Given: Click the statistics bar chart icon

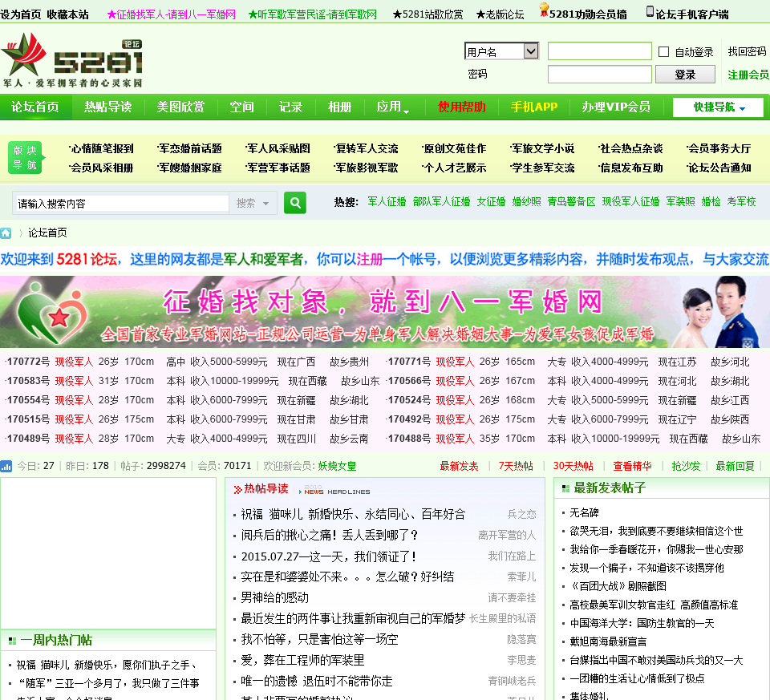Looking at the screenshot, I should click(x=6, y=466).
